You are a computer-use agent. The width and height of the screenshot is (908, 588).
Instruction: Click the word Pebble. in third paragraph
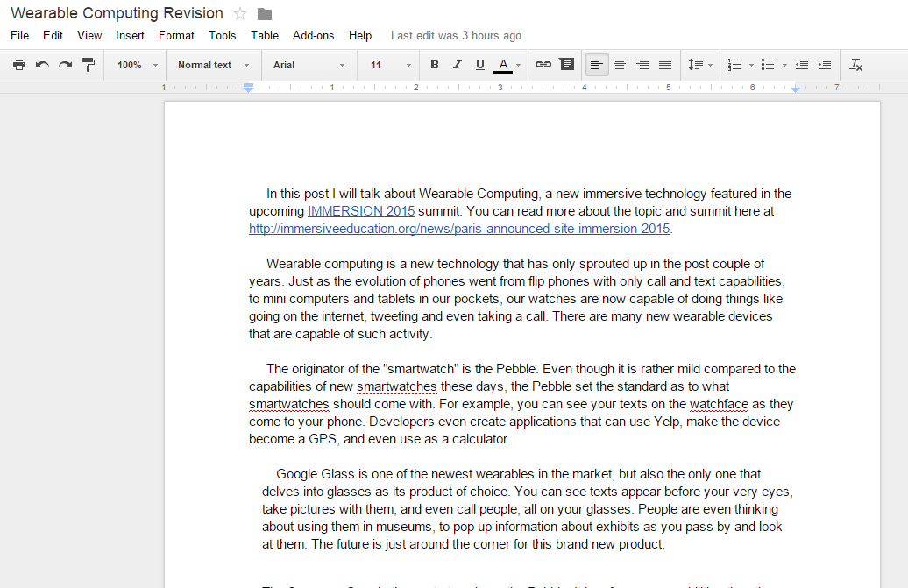[515, 369]
